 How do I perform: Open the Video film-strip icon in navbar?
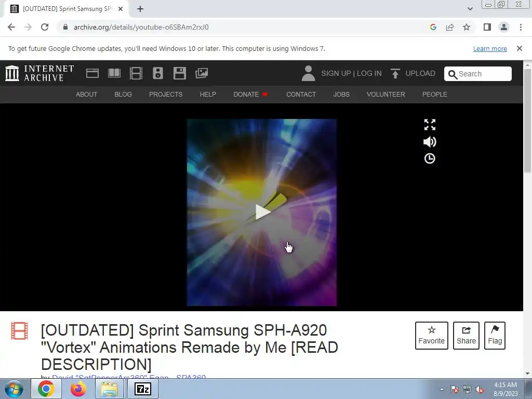tap(136, 73)
